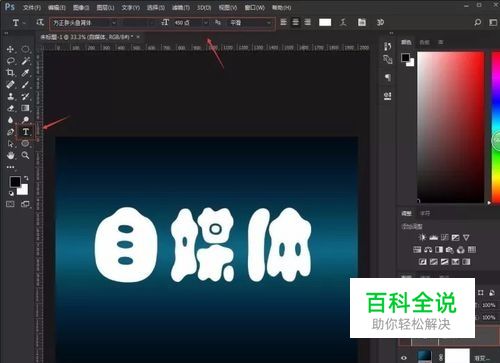Click the foreground color box in toolbar

point(15,182)
